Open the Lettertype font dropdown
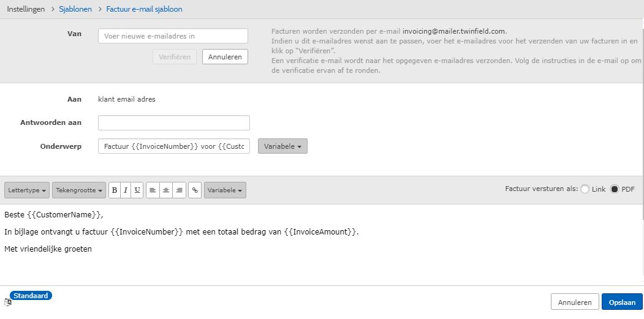 coord(27,190)
